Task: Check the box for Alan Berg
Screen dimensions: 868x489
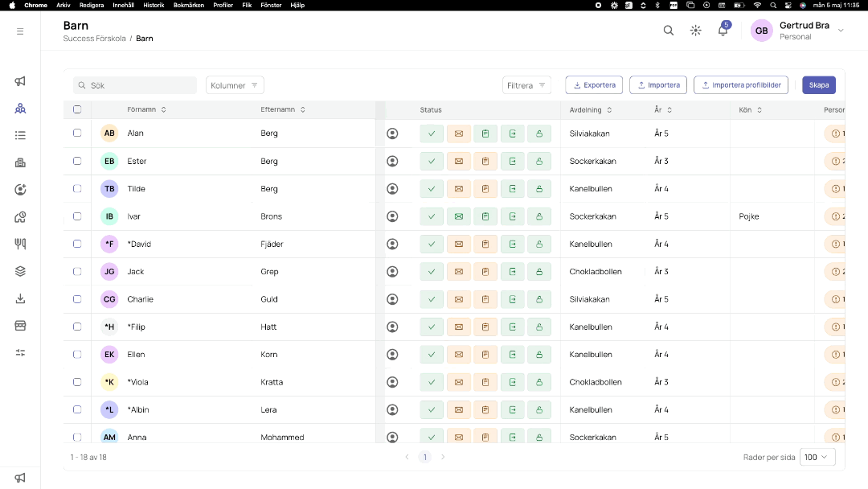Action: click(77, 133)
